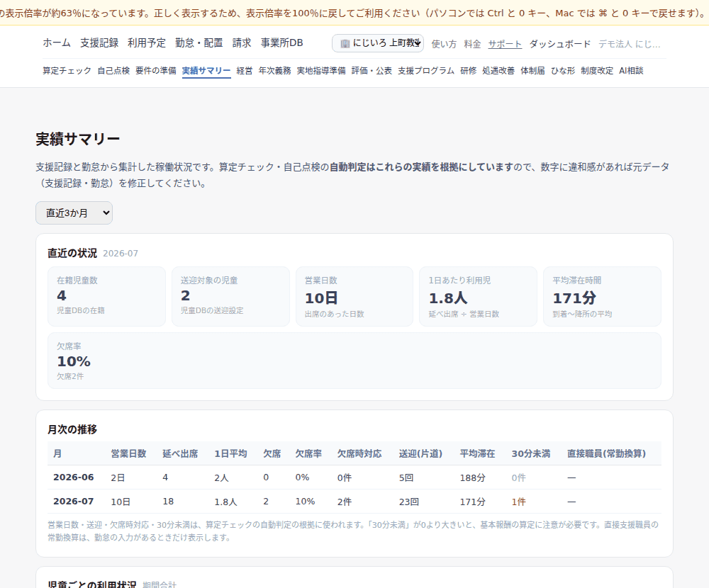Click the サポート link
Screen dimensions: 709x588
[505, 44]
